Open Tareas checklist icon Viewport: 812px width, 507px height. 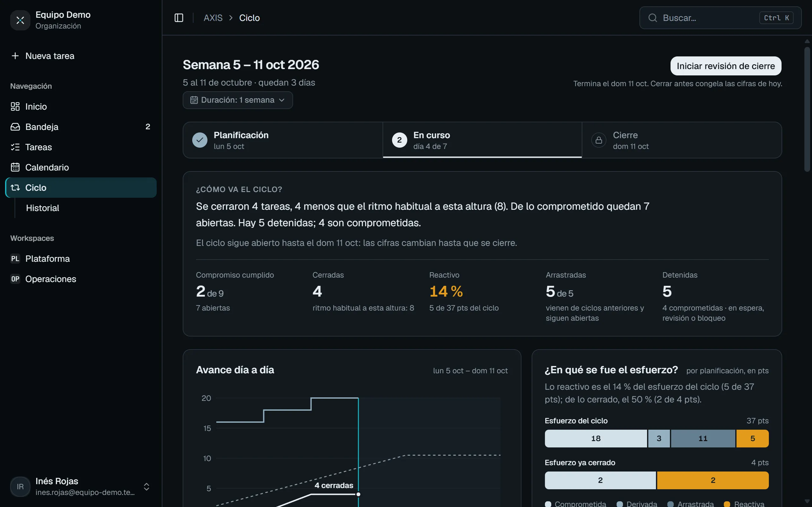(15, 147)
